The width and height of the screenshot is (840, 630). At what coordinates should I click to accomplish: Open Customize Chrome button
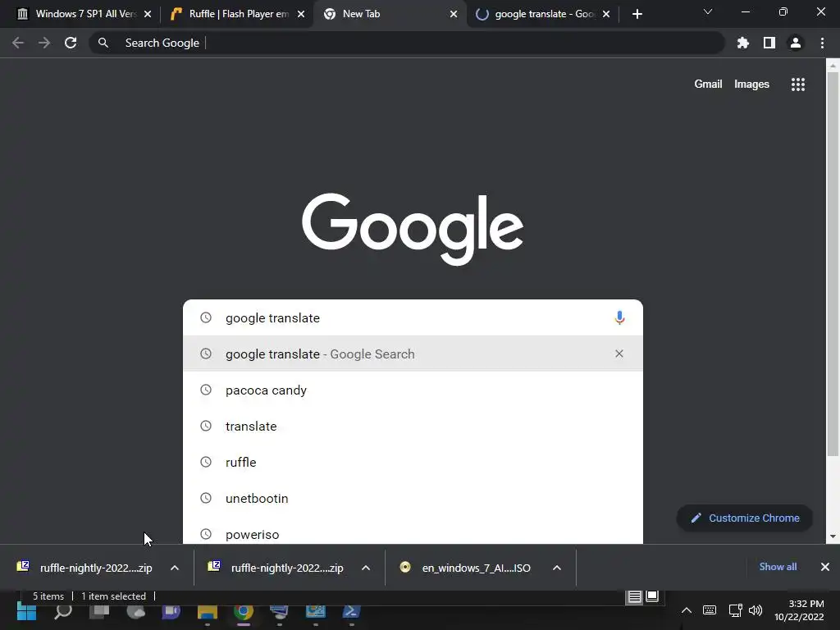(x=745, y=518)
